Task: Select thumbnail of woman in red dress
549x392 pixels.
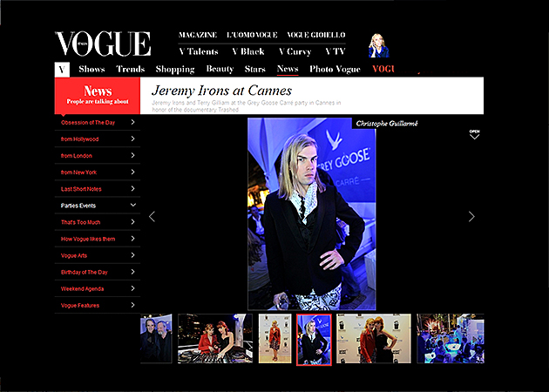Action: click(x=374, y=338)
